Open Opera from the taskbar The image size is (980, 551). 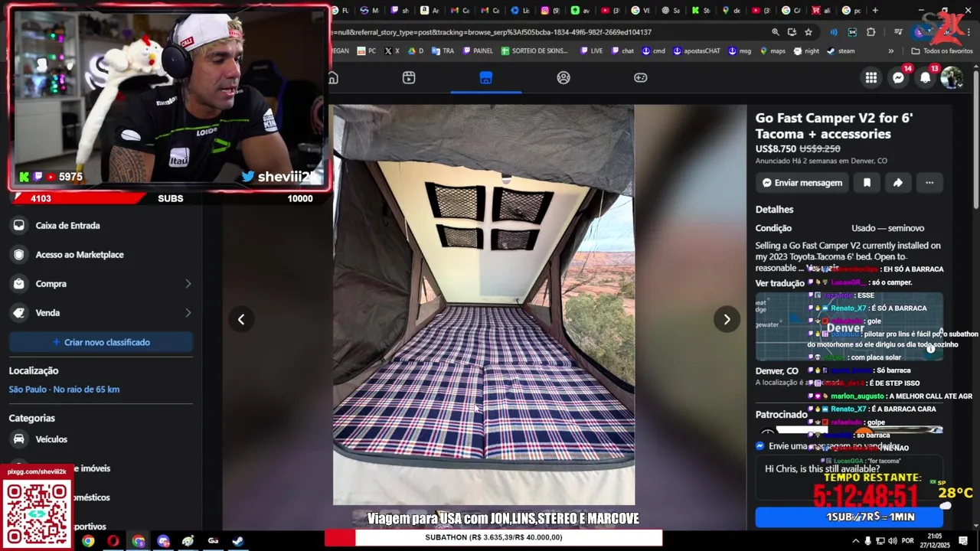[x=113, y=541]
